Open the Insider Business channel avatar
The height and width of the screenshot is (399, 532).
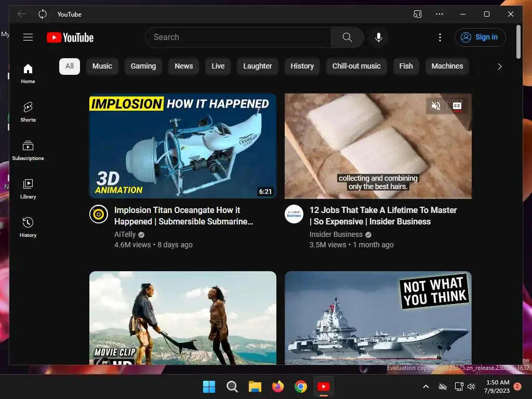(x=294, y=214)
